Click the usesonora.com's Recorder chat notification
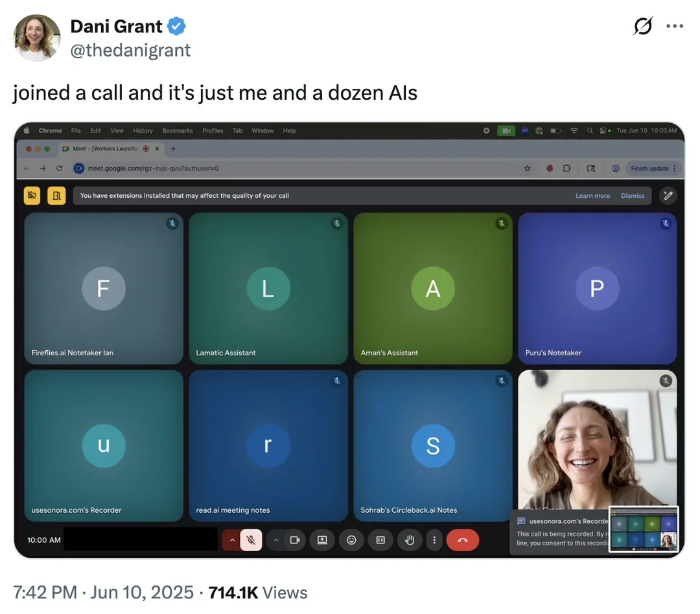Viewport: 700px width, 614px height. click(x=559, y=532)
